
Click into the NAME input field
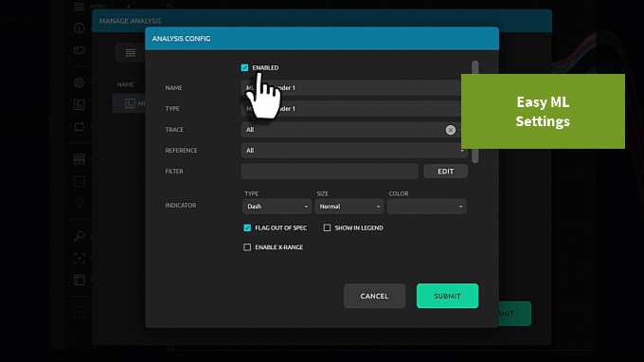pyautogui.click(x=354, y=87)
